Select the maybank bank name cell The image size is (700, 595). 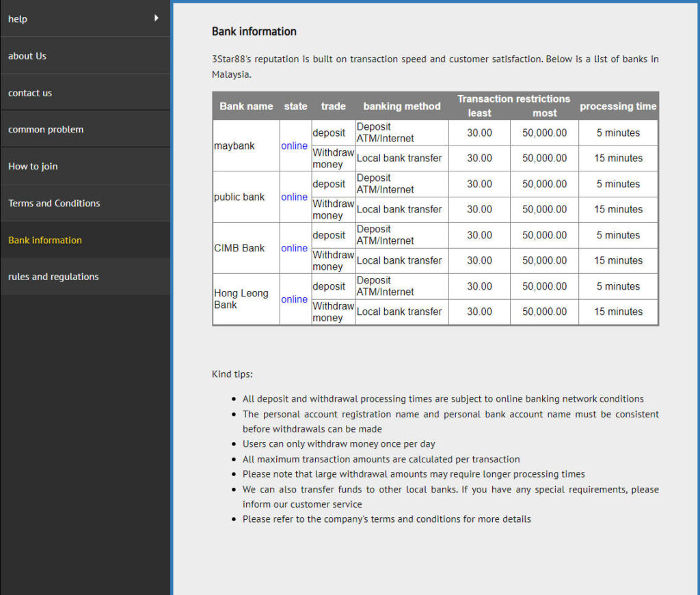point(246,146)
